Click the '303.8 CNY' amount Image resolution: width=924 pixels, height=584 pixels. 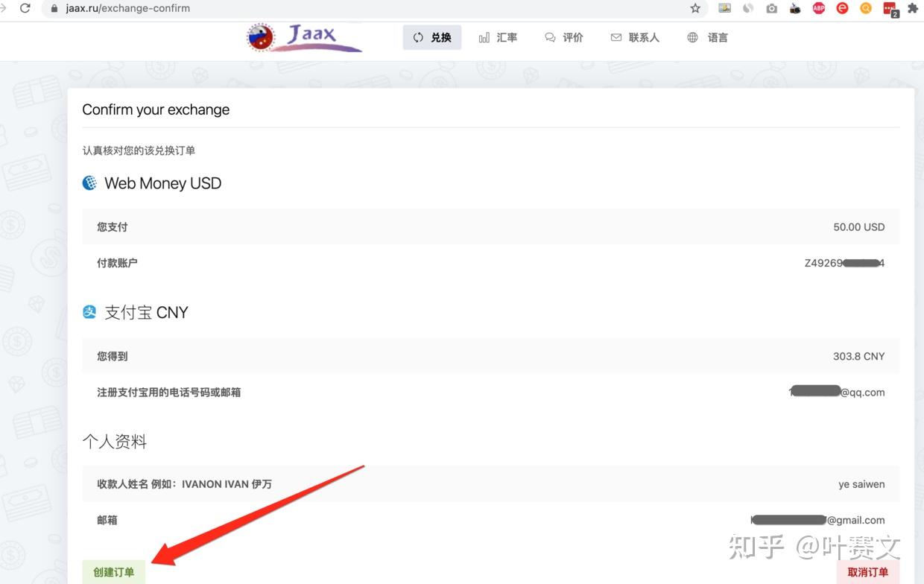pos(859,357)
